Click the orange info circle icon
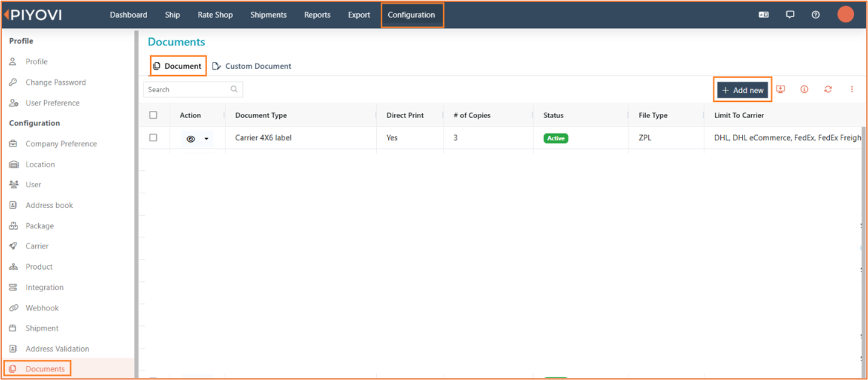 coord(804,89)
